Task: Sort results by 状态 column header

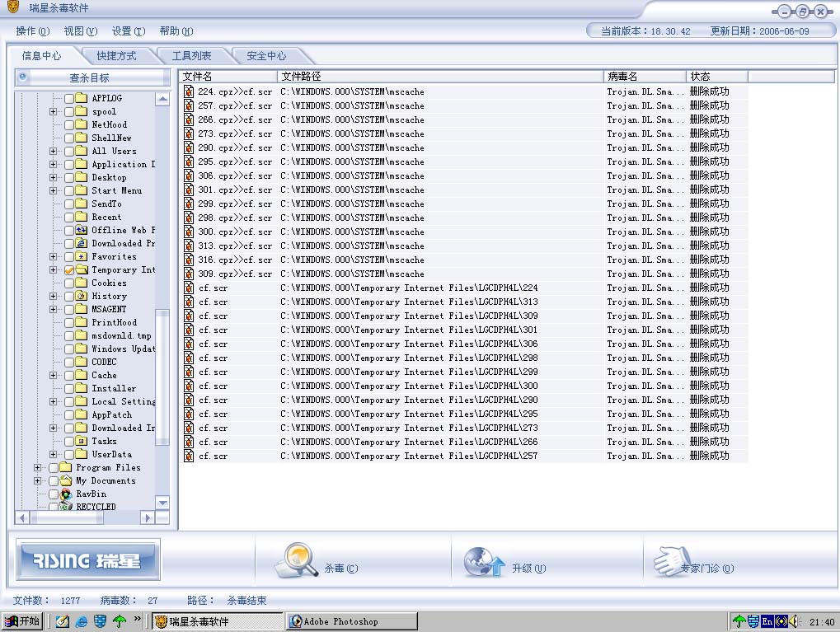Action: coord(717,76)
